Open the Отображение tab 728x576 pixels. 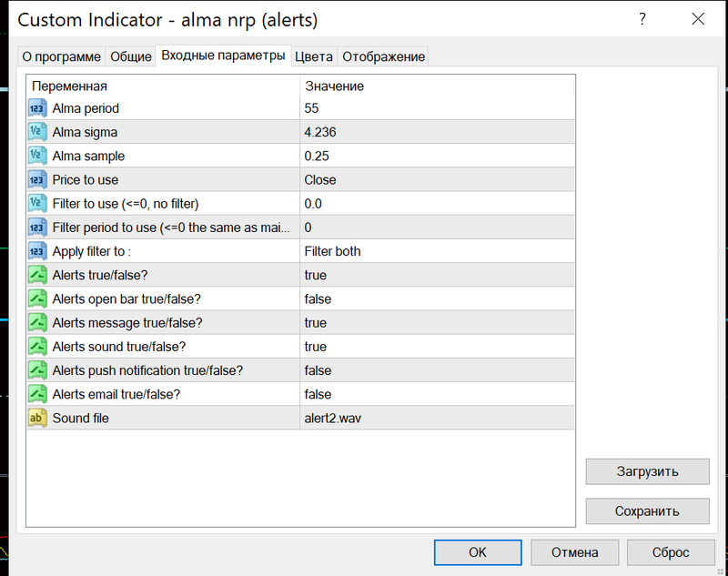[383, 56]
